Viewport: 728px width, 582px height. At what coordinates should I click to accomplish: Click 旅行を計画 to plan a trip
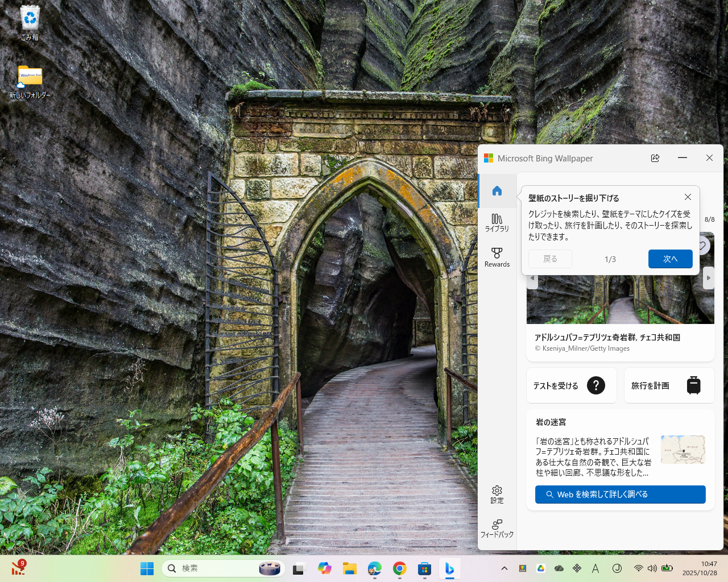pos(669,385)
